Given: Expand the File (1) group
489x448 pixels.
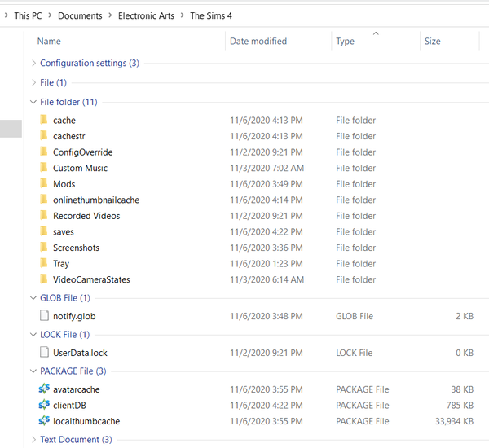Looking at the screenshot, I should click(x=33, y=82).
